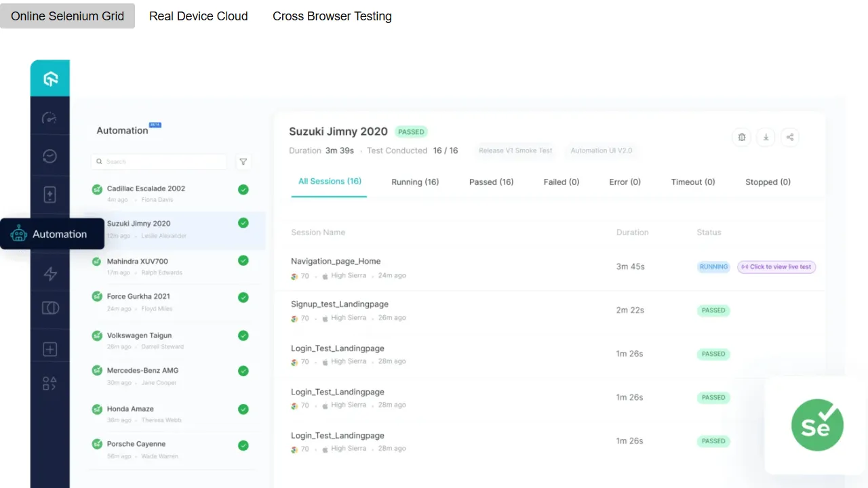
Task: Open the dashboard gauge icon in sidebar
Action: (50, 118)
